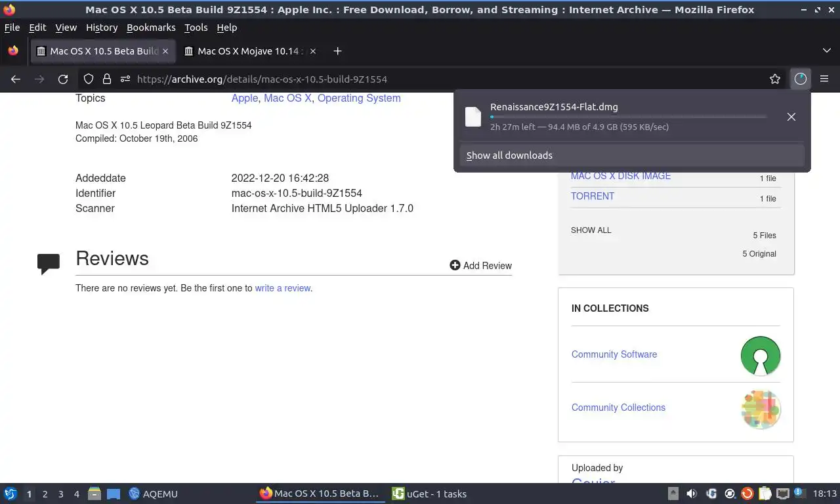The height and width of the screenshot is (504, 840).
Task: Open the Community Software collection link
Action: 614,354
